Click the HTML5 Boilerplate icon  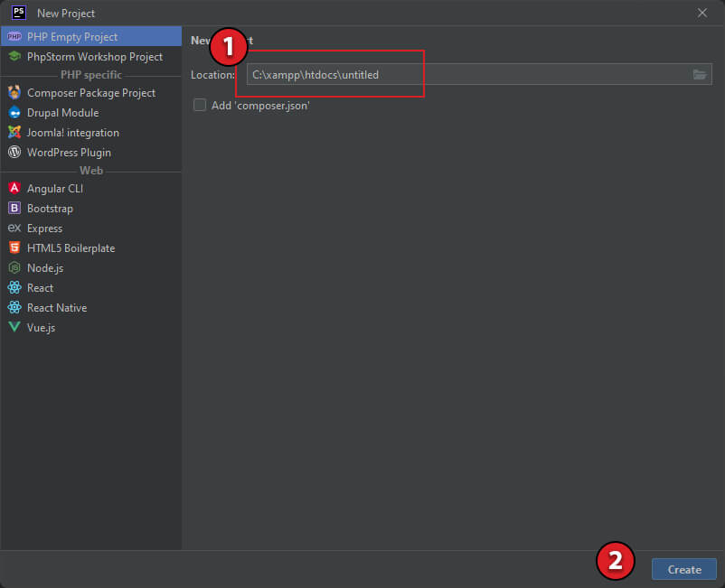14,247
